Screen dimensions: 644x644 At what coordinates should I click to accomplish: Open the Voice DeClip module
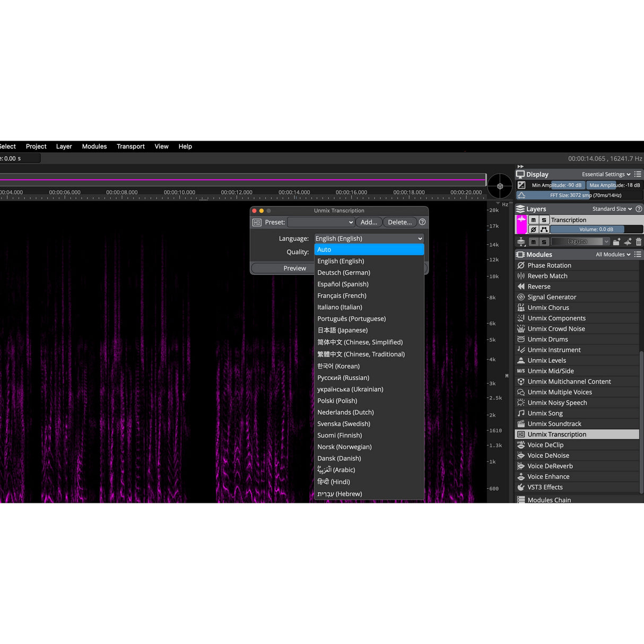[x=545, y=445]
